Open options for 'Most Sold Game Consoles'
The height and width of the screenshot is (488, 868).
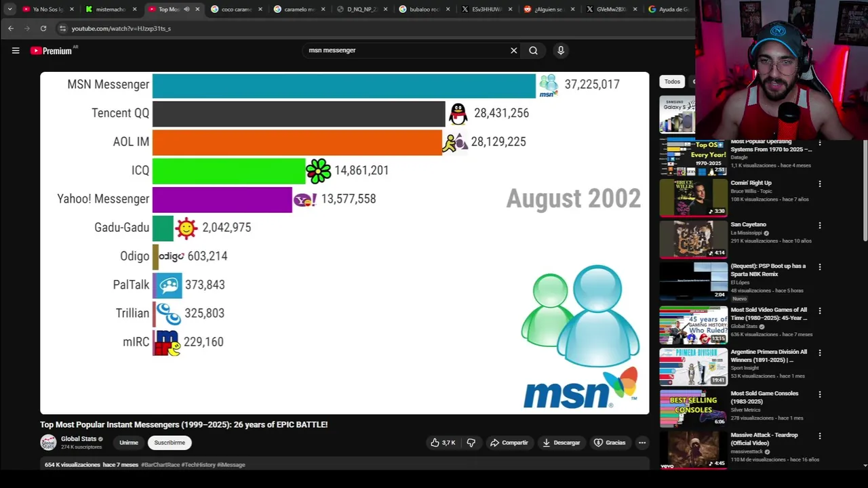(x=820, y=394)
